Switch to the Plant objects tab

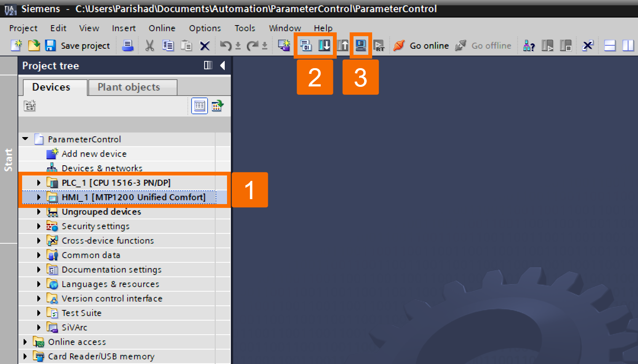(x=133, y=87)
